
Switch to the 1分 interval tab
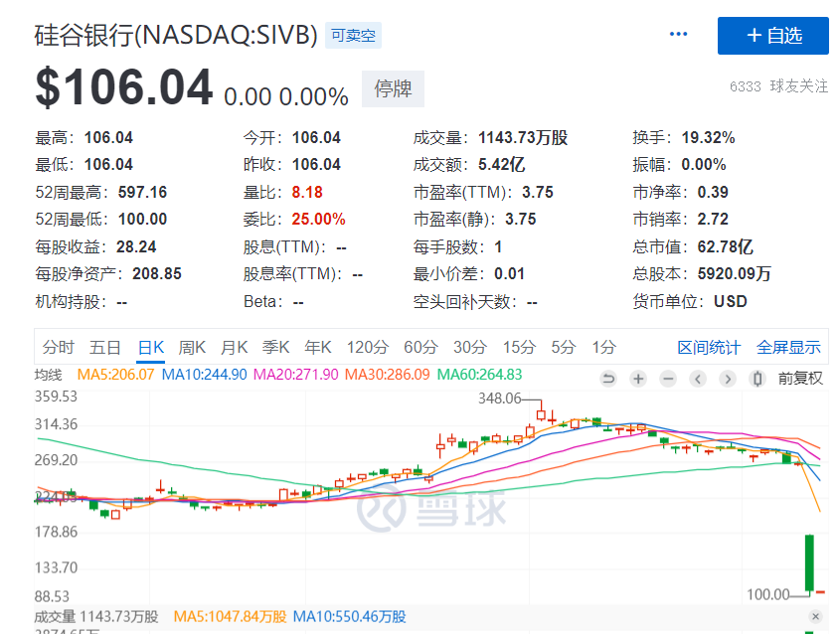[603, 348]
